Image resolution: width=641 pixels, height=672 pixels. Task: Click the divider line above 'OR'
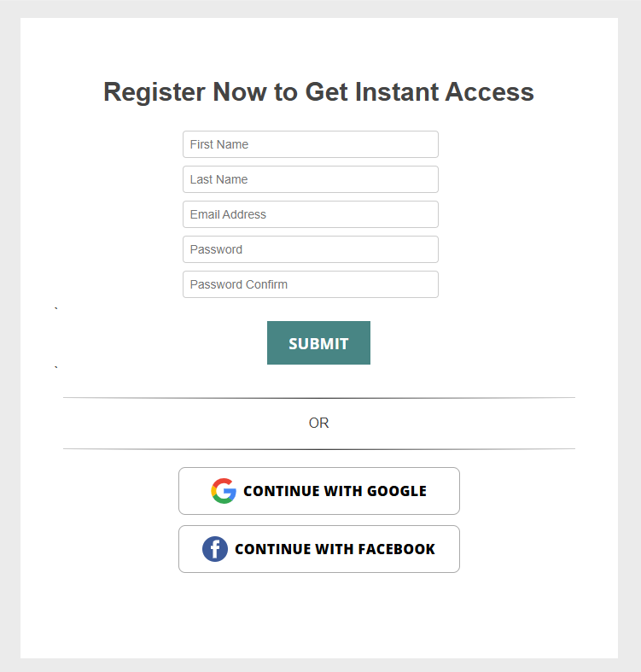pos(318,398)
